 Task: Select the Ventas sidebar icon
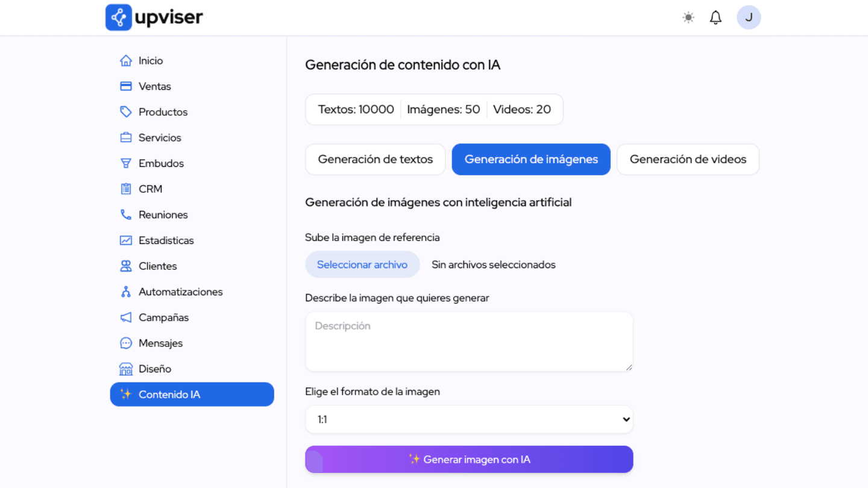tap(126, 86)
